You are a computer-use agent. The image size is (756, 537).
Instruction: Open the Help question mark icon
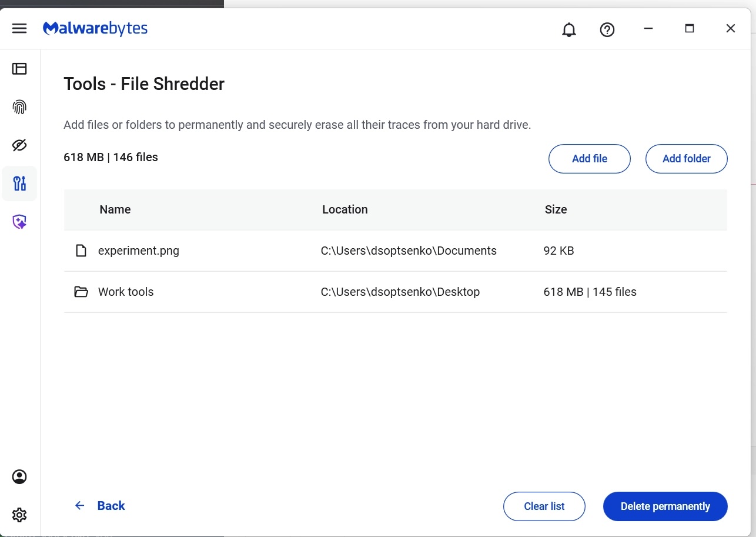click(607, 29)
